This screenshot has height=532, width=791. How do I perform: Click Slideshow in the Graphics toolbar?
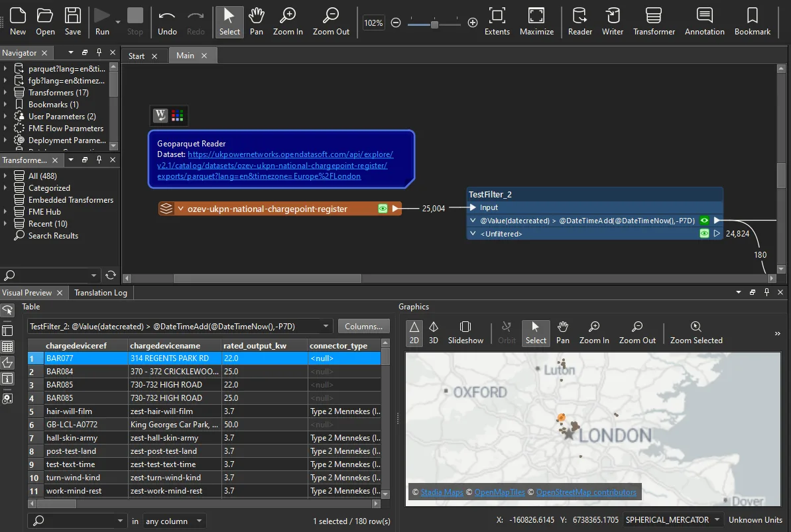coord(465,333)
